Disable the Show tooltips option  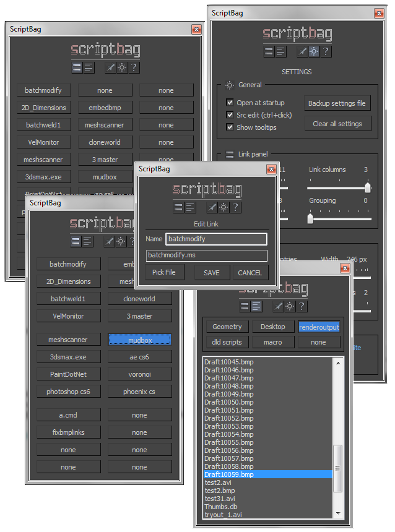(230, 127)
